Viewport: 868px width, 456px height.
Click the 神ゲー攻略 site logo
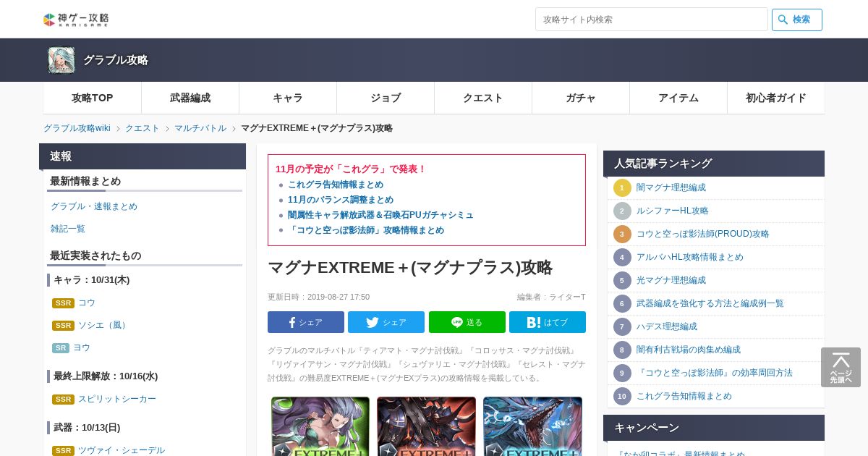[x=76, y=20]
